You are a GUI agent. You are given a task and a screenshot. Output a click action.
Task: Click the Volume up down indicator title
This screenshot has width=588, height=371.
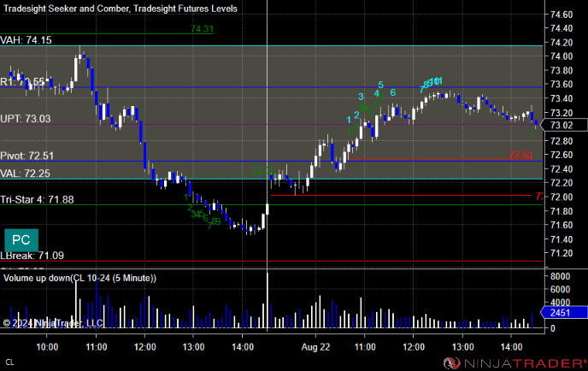click(x=79, y=278)
